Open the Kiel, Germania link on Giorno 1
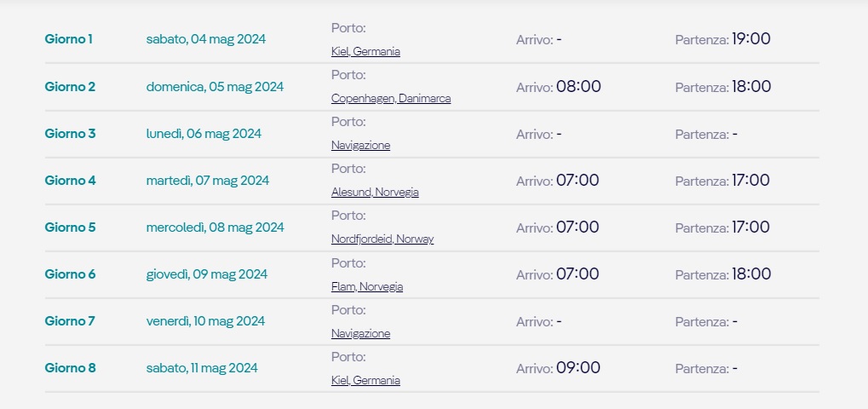Viewport: 868px width, 409px height. [x=365, y=51]
